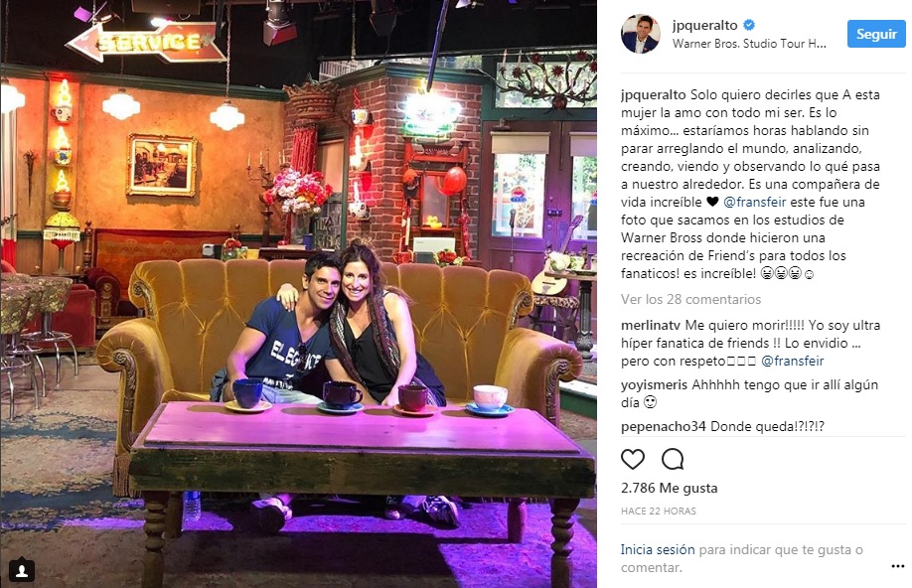Open @fransfeir mention in caption

tap(754, 203)
